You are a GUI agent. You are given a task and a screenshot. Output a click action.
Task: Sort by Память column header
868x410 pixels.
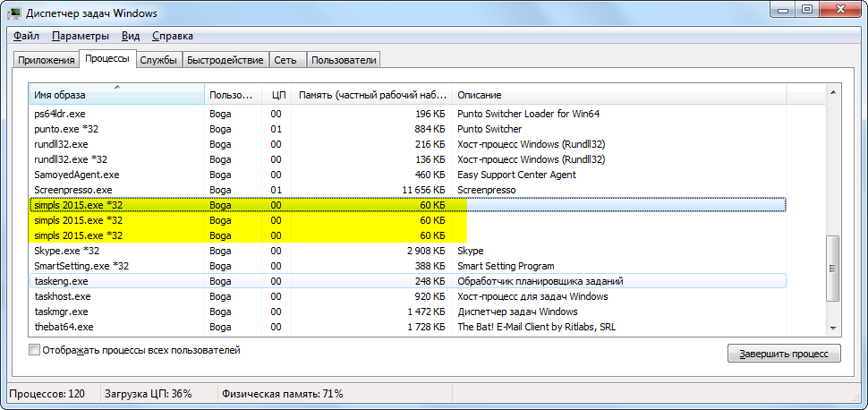tap(372, 95)
